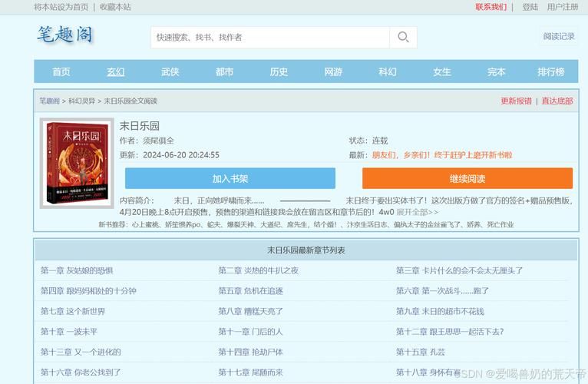Select 都市 category in nav bar

(x=224, y=71)
